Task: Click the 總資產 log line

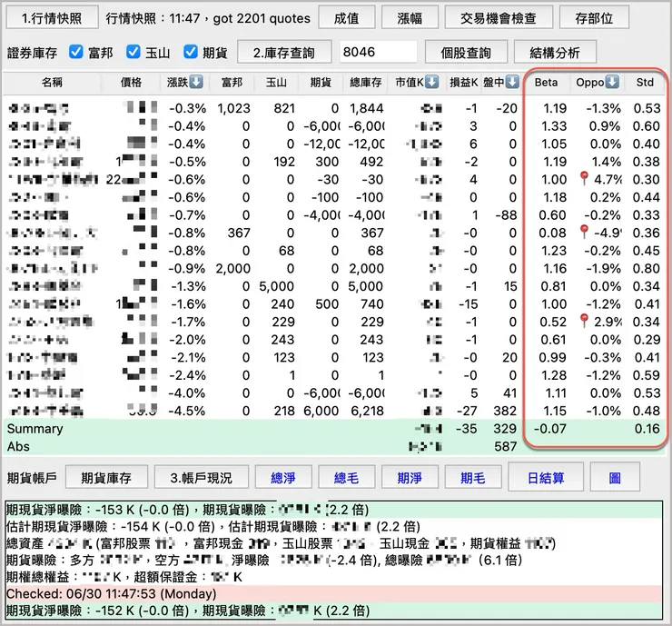Action: pyautogui.click(x=333, y=543)
